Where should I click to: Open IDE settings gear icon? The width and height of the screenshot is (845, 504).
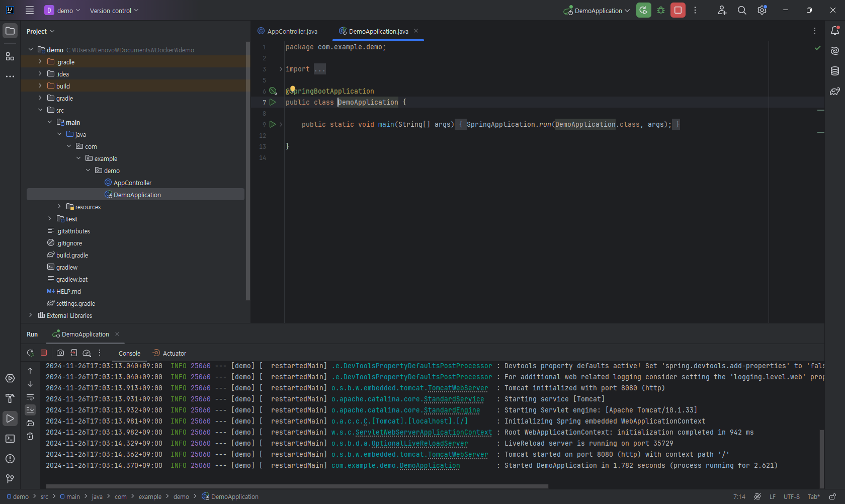pos(762,10)
